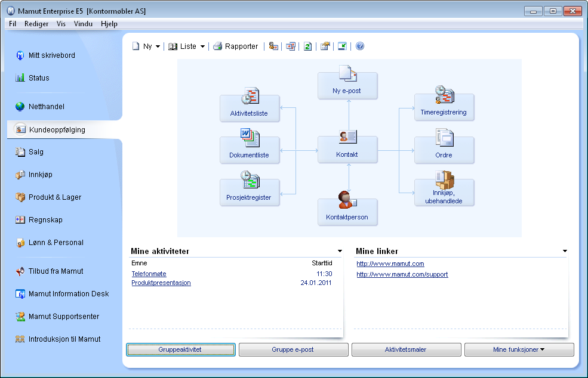The width and height of the screenshot is (588, 378).
Task: Open the Mine aktiviteter dropdown arrow
Action: pos(340,251)
